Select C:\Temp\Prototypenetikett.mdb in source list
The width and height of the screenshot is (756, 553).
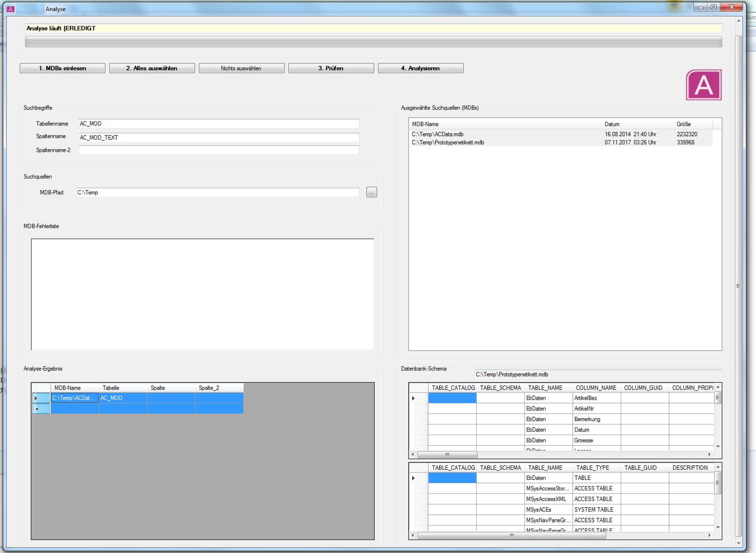[448, 142]
